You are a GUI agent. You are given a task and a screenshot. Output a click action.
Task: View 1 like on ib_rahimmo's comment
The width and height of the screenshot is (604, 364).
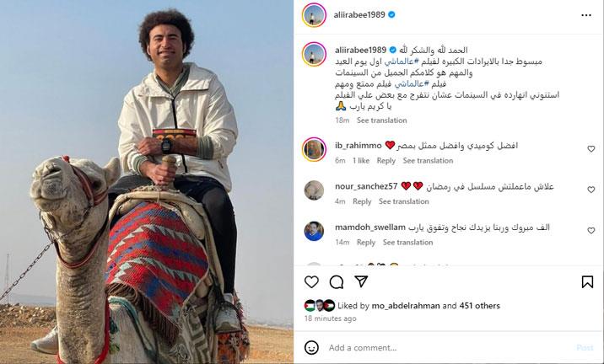[361, 161]
